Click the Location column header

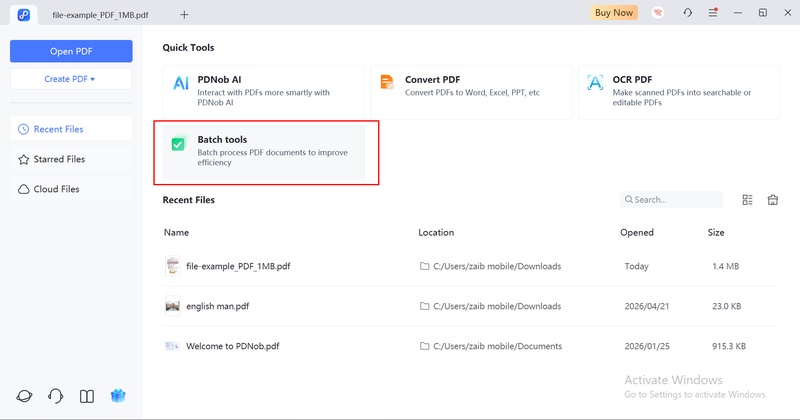click(436, 232)
